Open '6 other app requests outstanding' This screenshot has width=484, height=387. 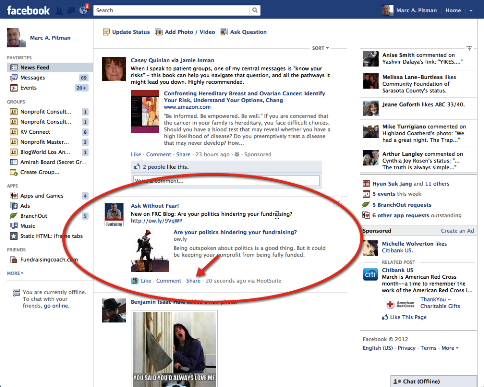417,215
